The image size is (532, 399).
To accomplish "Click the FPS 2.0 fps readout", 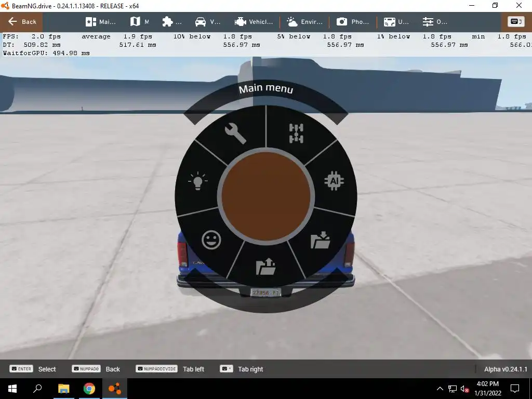I will 32,36.
